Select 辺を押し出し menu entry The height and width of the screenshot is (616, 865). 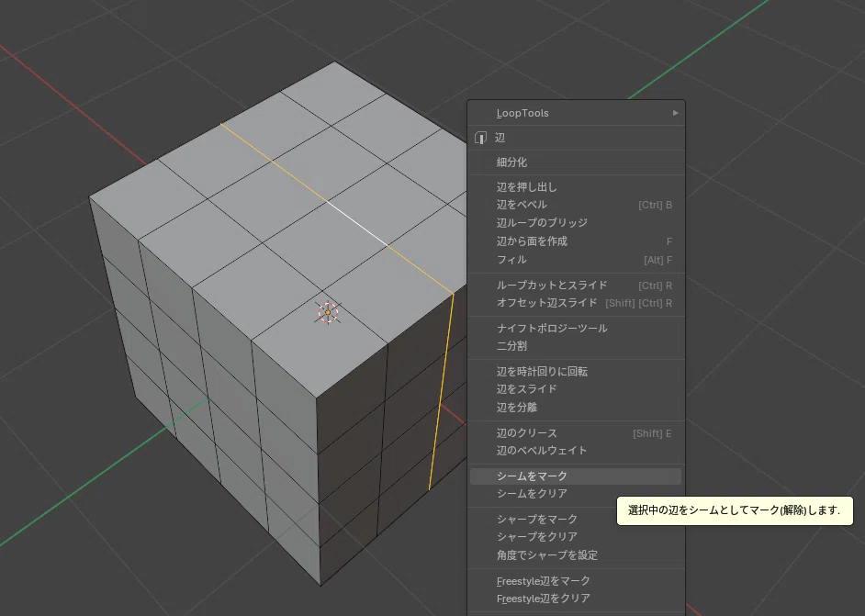pos(576,187)
